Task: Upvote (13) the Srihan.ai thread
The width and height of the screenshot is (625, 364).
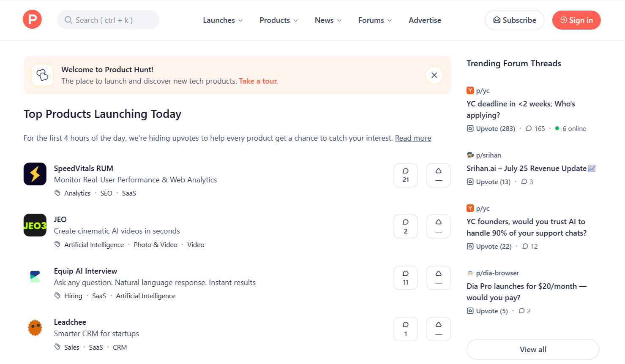Action: (x=489, y=182)
